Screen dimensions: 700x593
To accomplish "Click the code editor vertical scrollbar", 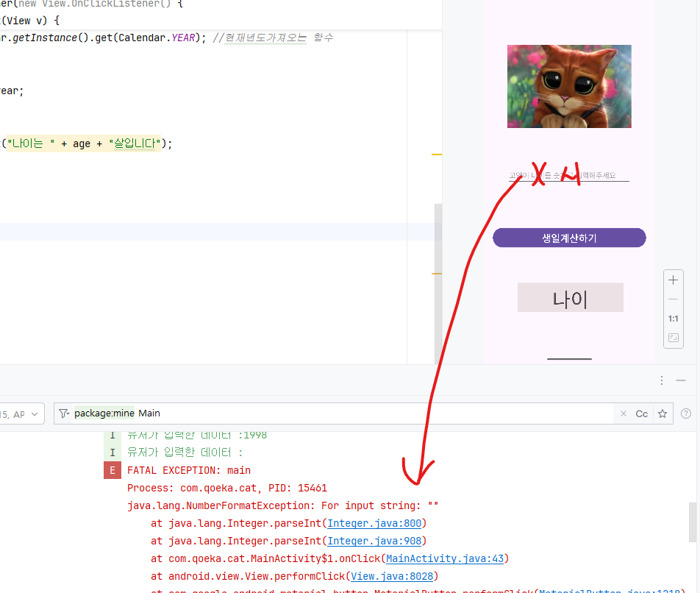I will pyautogui.click(x=438, y=284).
